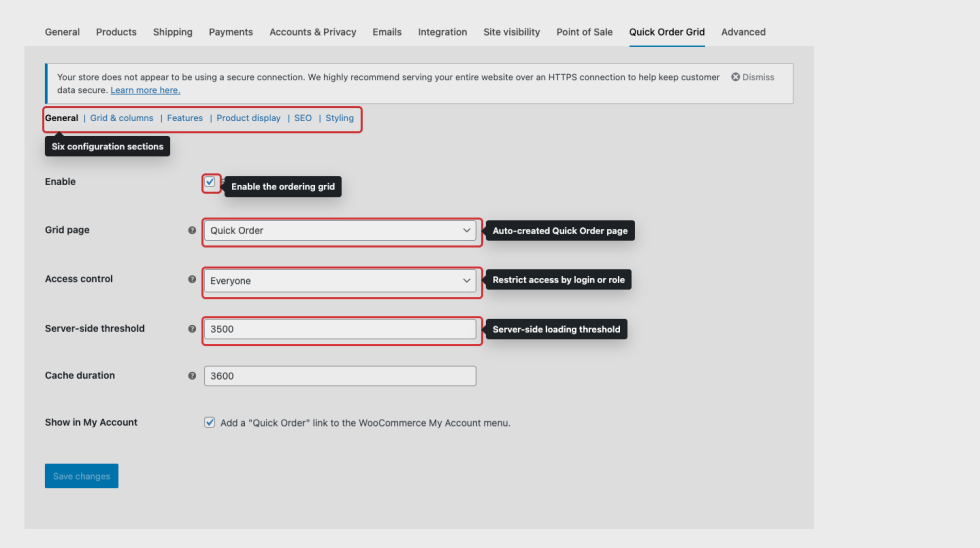The image size is (980, 548).
Task: Open the Cache duration help icon
Action: point(192,376)
